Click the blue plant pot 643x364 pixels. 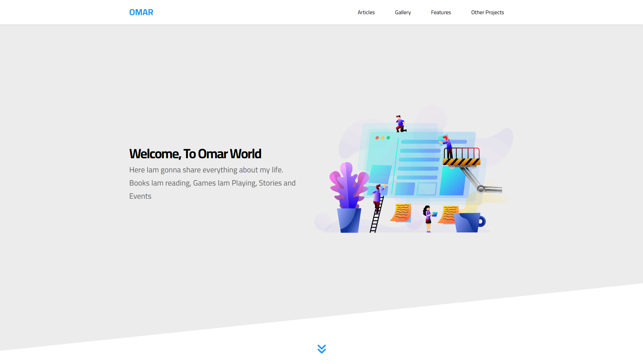click(349, 220)
